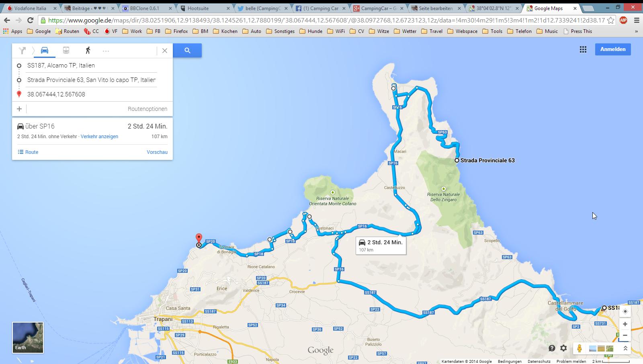Click the 2 Std. 24 Min. map callout
Image resolution: width=643 pixels, height=364 pixels.
pos(381,245)
